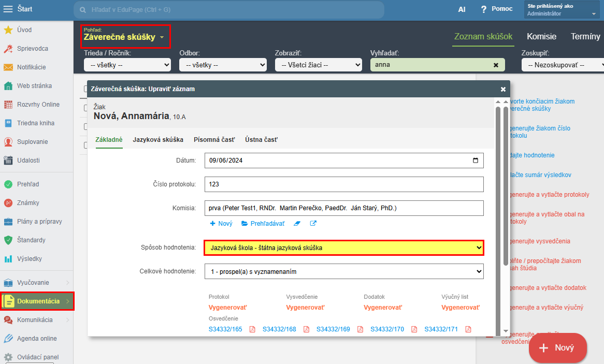Open commission in new window icon
This screenshot has height=364, width=604.
point(313,224)
